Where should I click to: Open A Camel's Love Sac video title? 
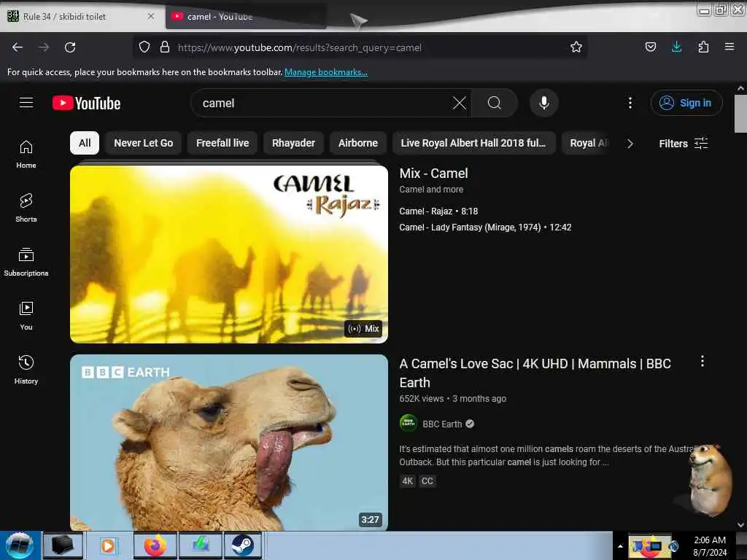click(x=535, y=373)
